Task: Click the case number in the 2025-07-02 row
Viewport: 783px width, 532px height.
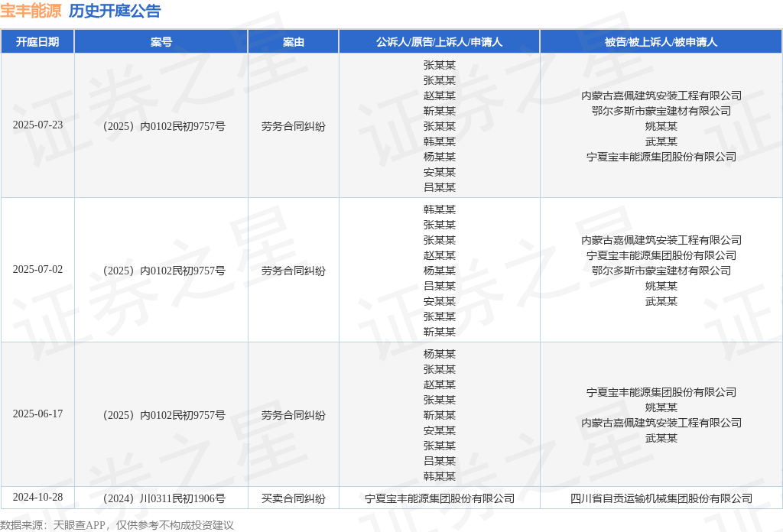Action: [x=164, y=271]
